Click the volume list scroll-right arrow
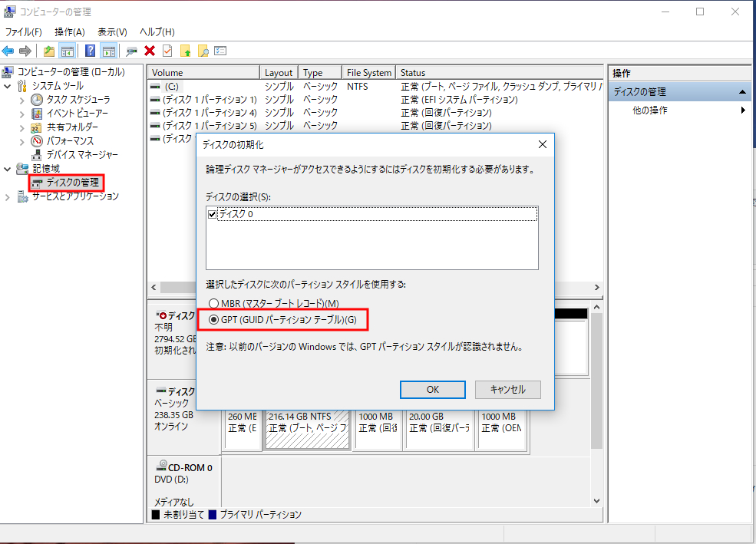The width and height of the screenshot is (756, 544). pos(597,288)
